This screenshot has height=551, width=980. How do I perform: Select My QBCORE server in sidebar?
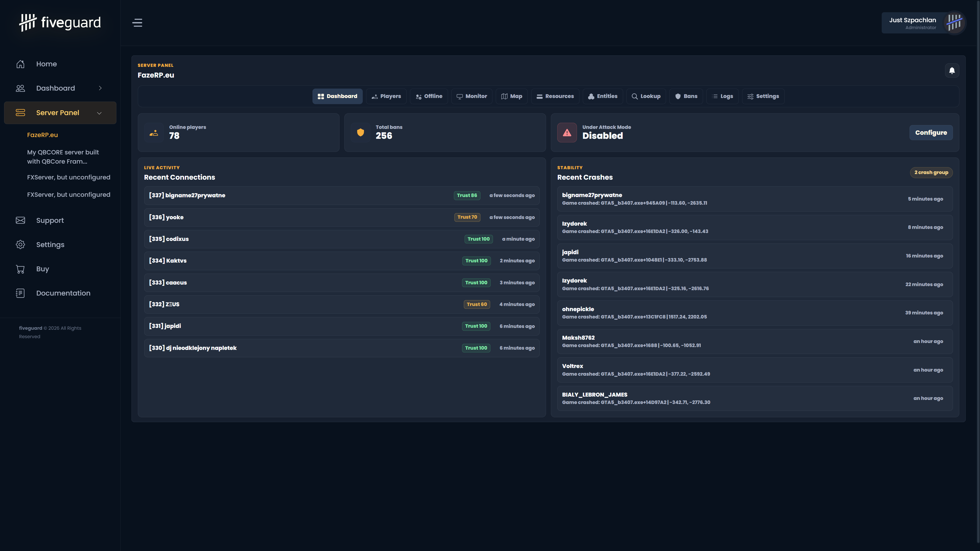(63, 157)
